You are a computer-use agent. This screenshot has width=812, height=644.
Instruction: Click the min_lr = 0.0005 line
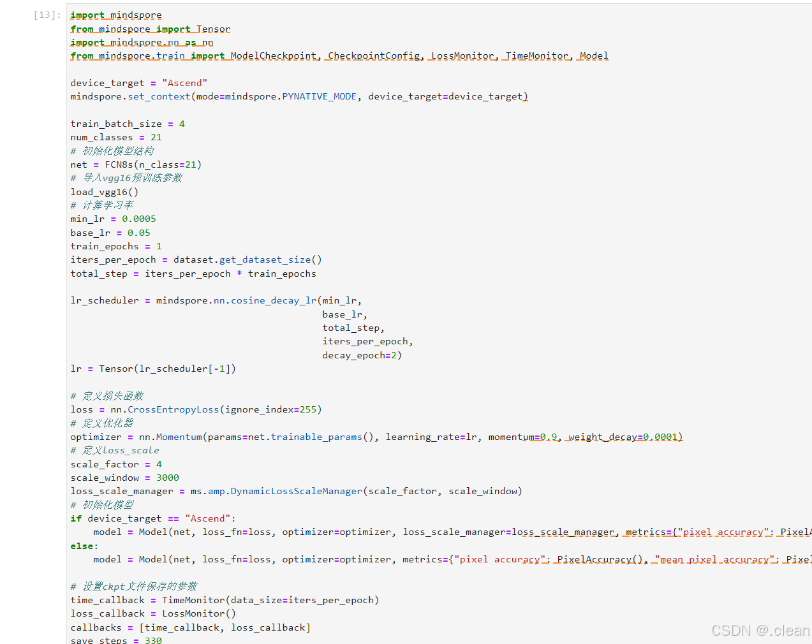pos(113,219)
